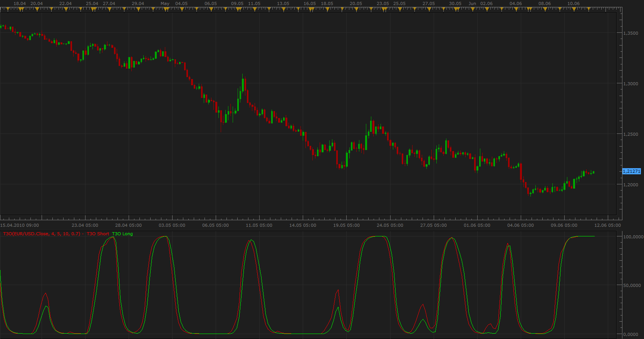Click the 15.04.2010 09:00 time axis label
This screenshot has height=339, width=644.
20,225
